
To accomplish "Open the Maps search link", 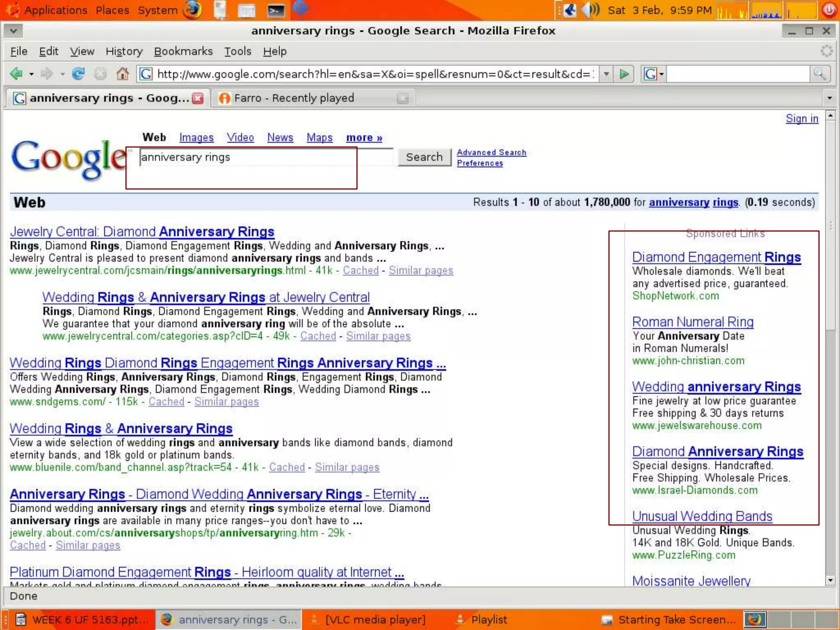I will [320, 137].
